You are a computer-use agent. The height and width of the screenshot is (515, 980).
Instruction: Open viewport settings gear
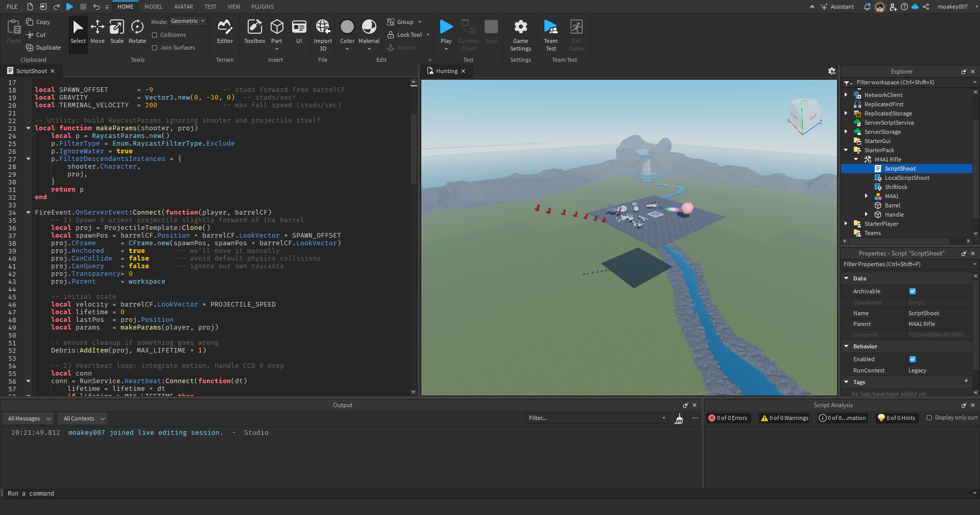[832, 71]
